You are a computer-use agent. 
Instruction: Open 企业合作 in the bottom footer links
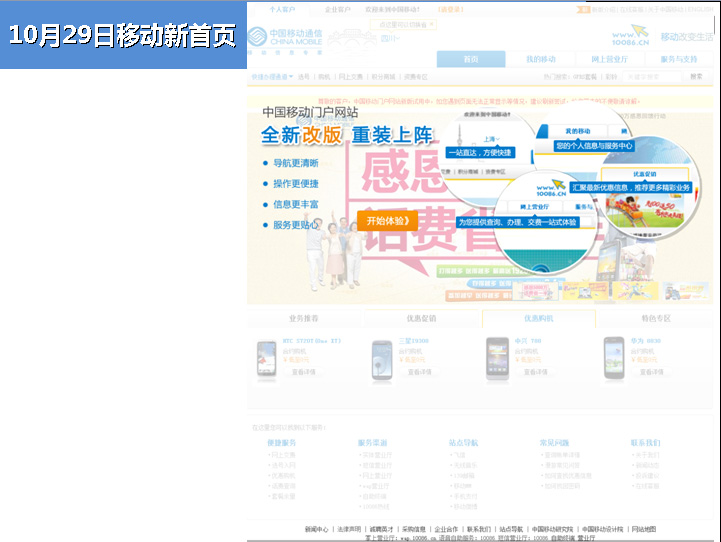coord(446,529)
